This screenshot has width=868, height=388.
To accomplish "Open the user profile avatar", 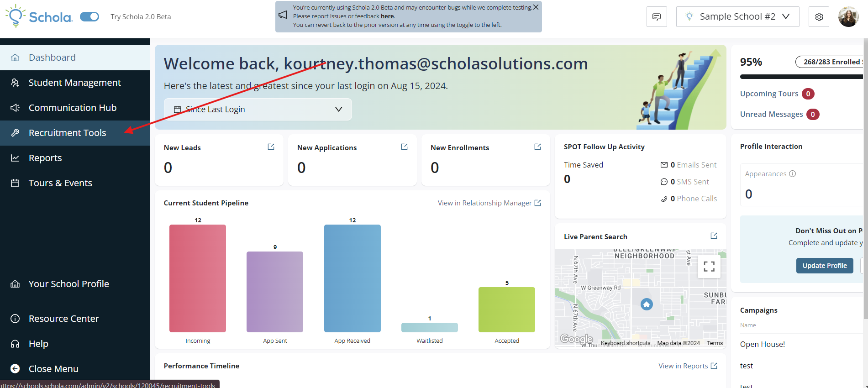I will coord(848,17).
